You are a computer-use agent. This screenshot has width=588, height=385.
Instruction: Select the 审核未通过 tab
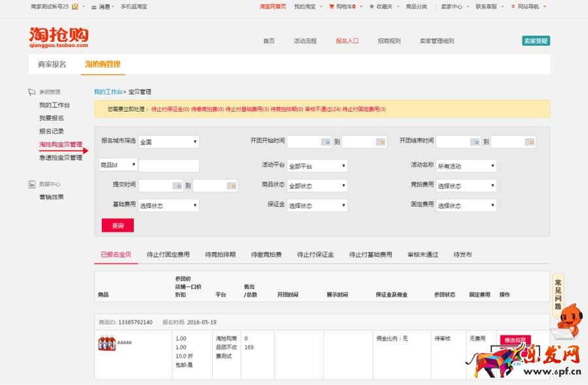[x=423, y=254]
